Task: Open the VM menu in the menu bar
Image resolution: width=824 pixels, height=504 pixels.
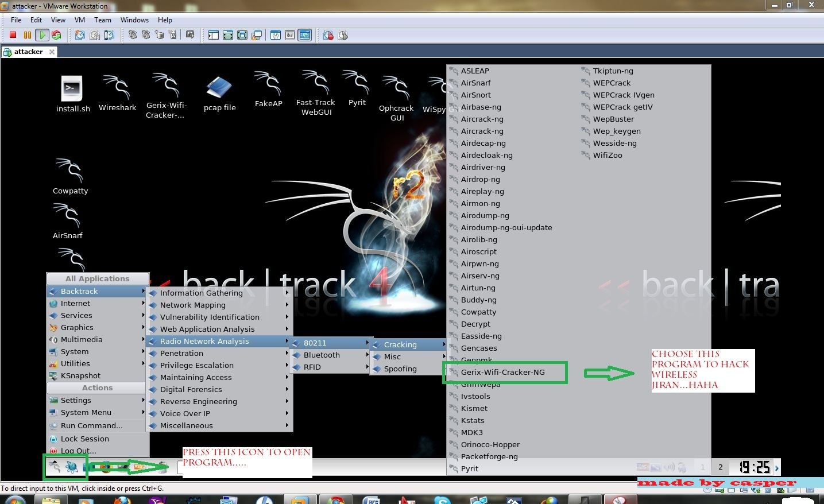Action: point(80,20)
